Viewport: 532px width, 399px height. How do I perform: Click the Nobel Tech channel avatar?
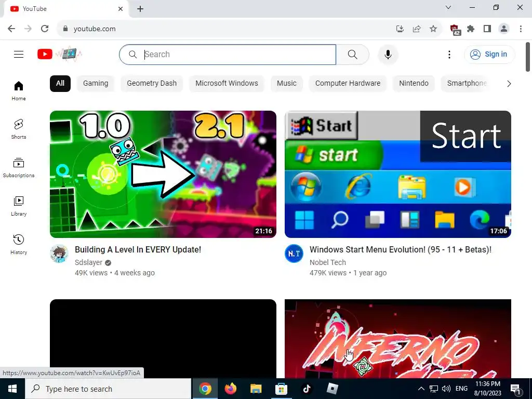pos(294,254)
